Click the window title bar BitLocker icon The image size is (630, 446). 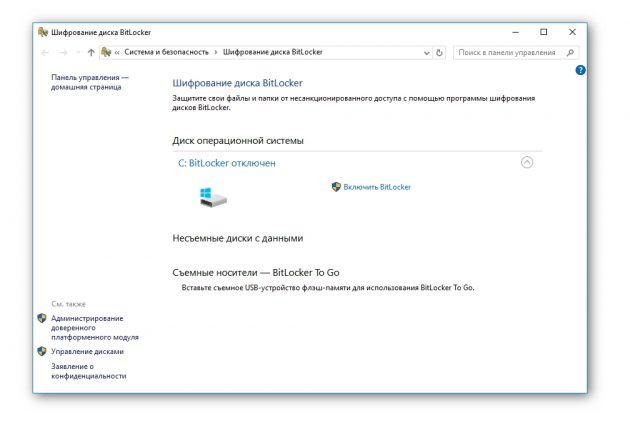click(43, 32)
